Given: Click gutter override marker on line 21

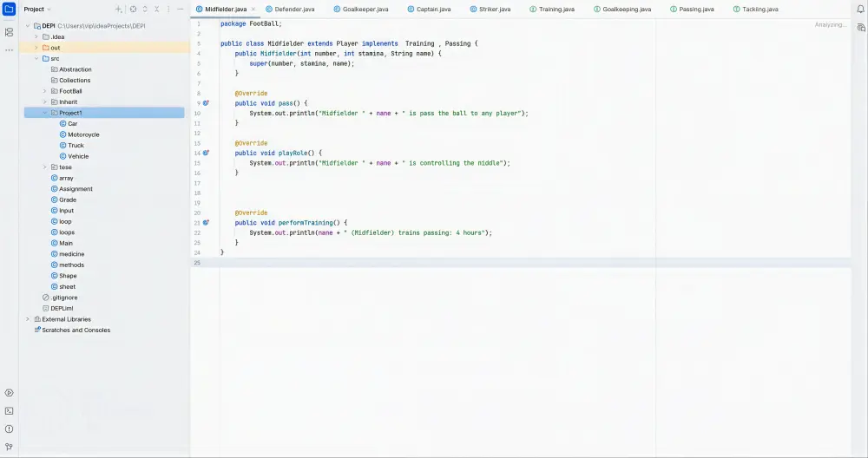Looking at the screenshot, I should (206, 222).
